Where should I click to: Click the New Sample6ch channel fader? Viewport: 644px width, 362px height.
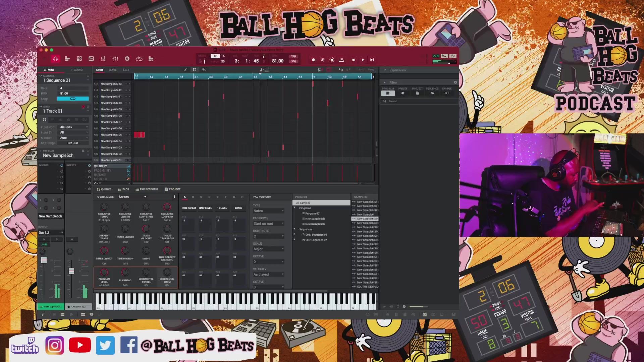pyautogui.click(x=44, y=260)
